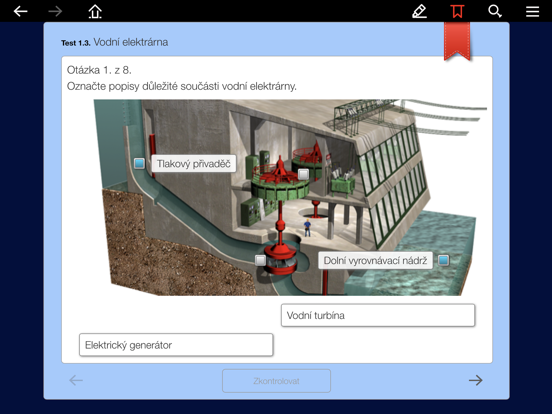Click the hydro power plant illustration

coord(290,197)
